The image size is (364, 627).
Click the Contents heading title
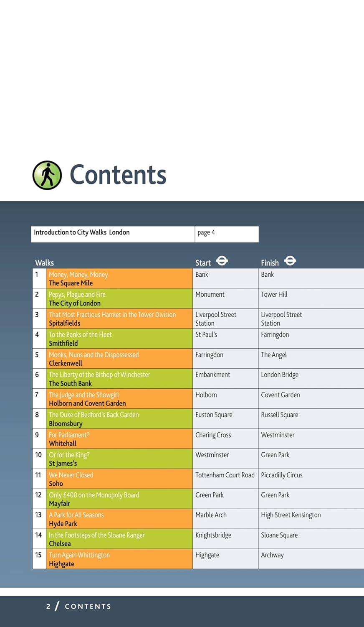point(118,175)
